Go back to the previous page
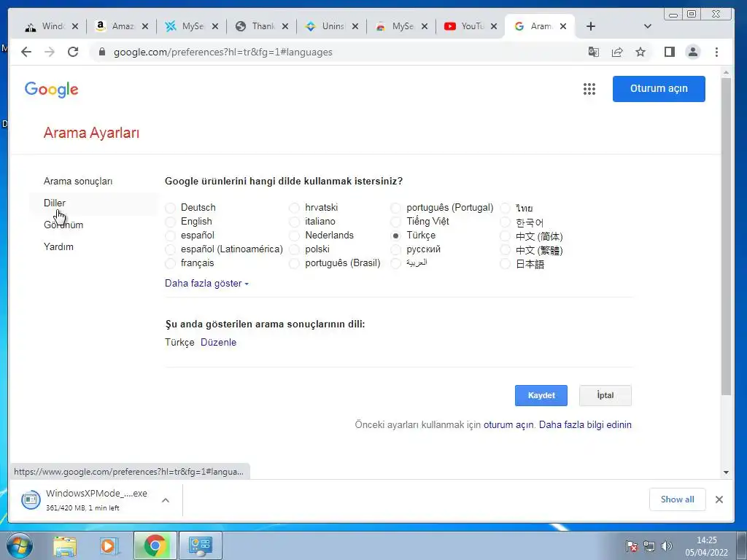This screenshot has width=747, height=560. (26, 52)
